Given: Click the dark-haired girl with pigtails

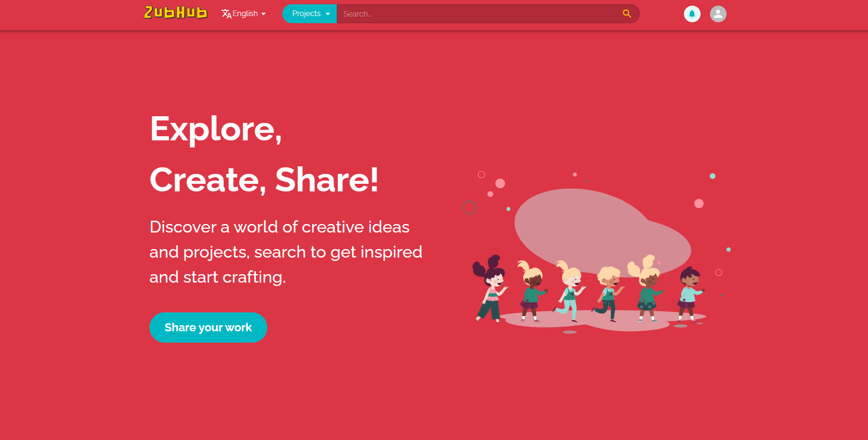Looking at the screenshot, I should click(490, 288).
